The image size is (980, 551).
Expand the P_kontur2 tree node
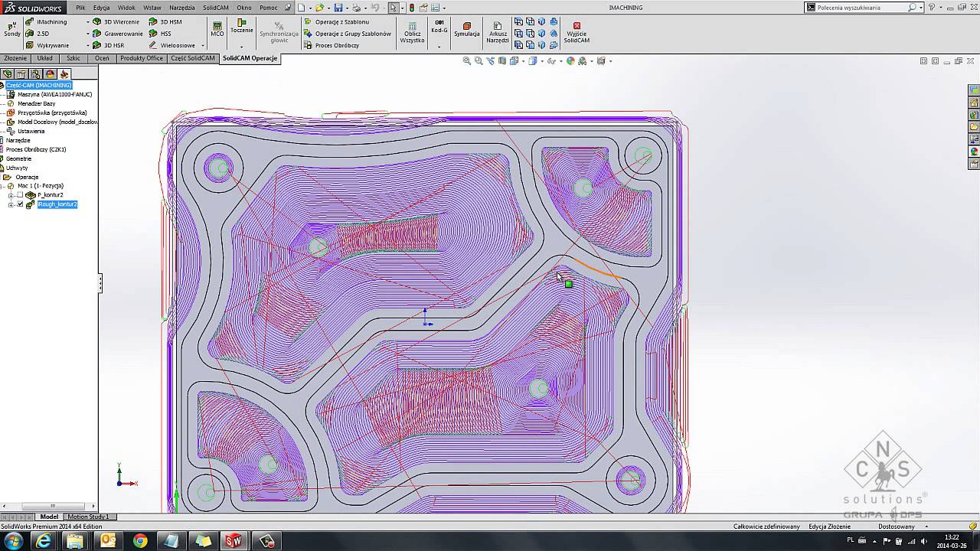point(11,195)
